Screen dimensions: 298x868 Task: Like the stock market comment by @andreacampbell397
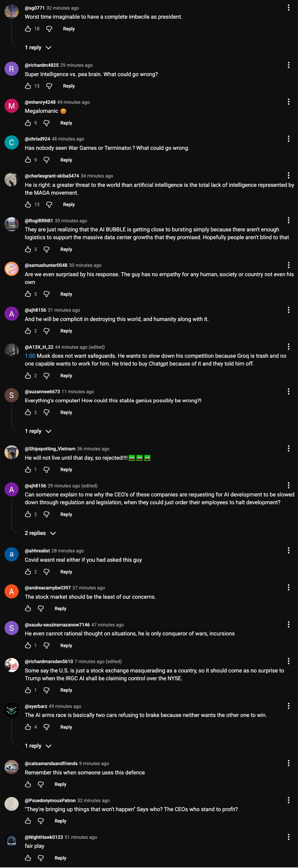(28, 609)
